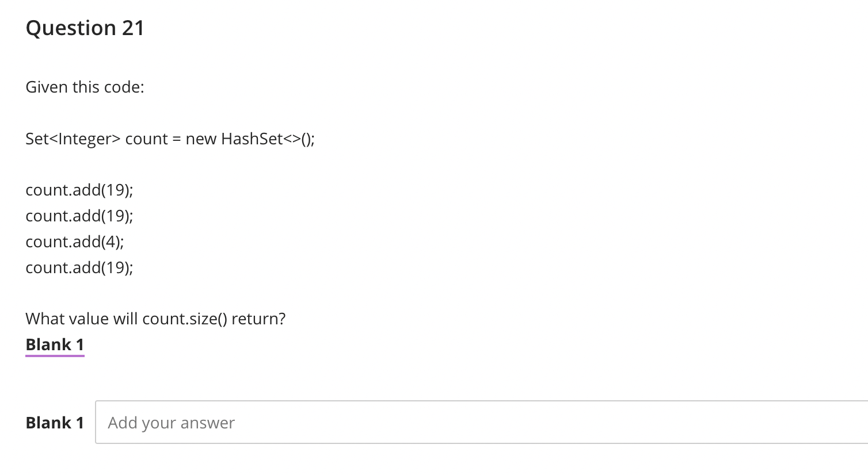Click the second count.add(19) statement
868x475 pixels.
click(79, 216)
